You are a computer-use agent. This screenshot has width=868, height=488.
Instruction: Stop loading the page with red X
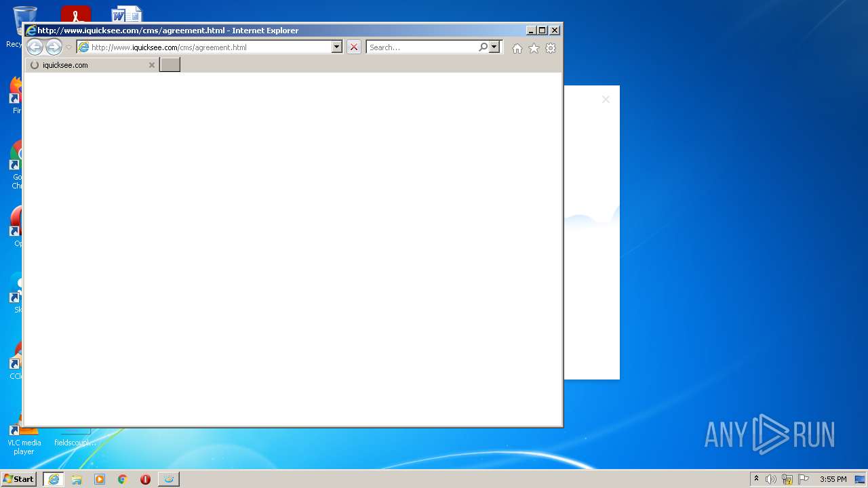354,47
